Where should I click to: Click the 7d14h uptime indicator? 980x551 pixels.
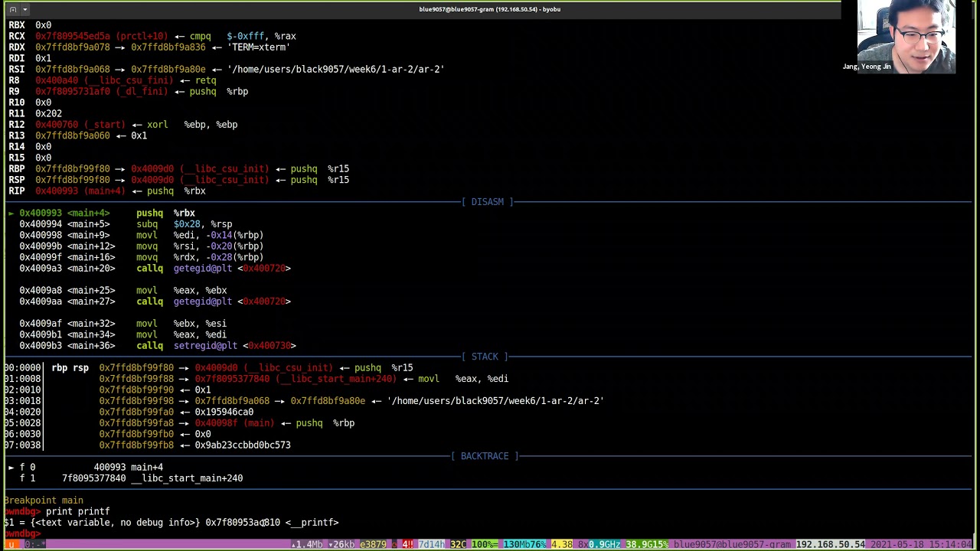point(431,544)
